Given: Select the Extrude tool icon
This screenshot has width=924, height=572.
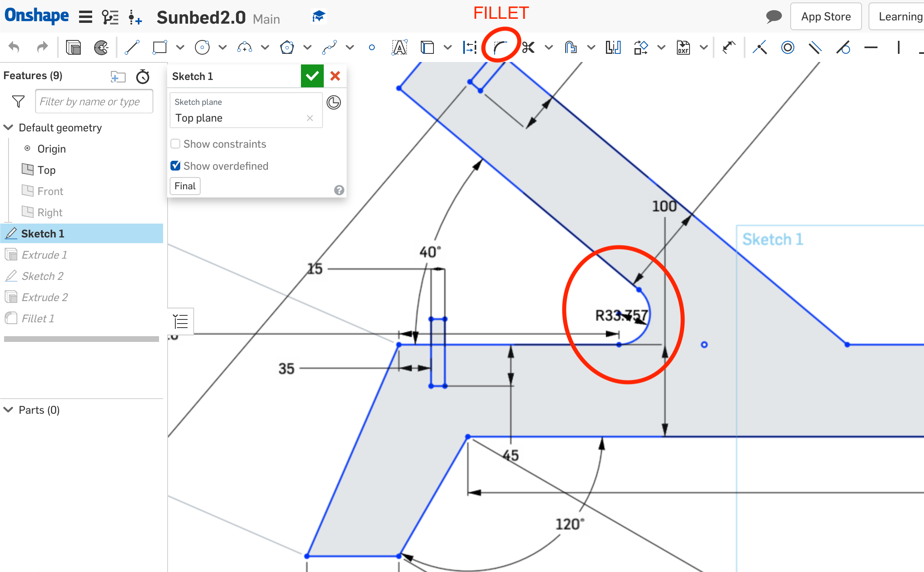Looking at the screenshot, I should tap(73, 47).
